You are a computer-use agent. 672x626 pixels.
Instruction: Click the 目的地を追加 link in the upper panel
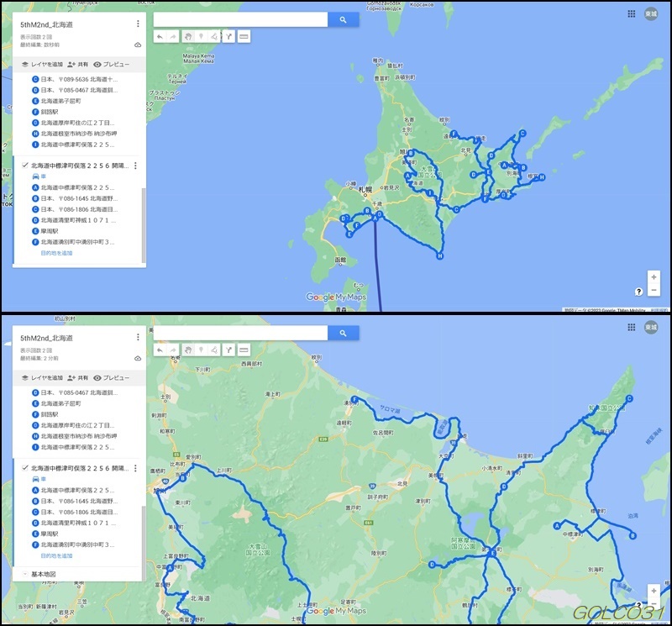tap(56, 252)
